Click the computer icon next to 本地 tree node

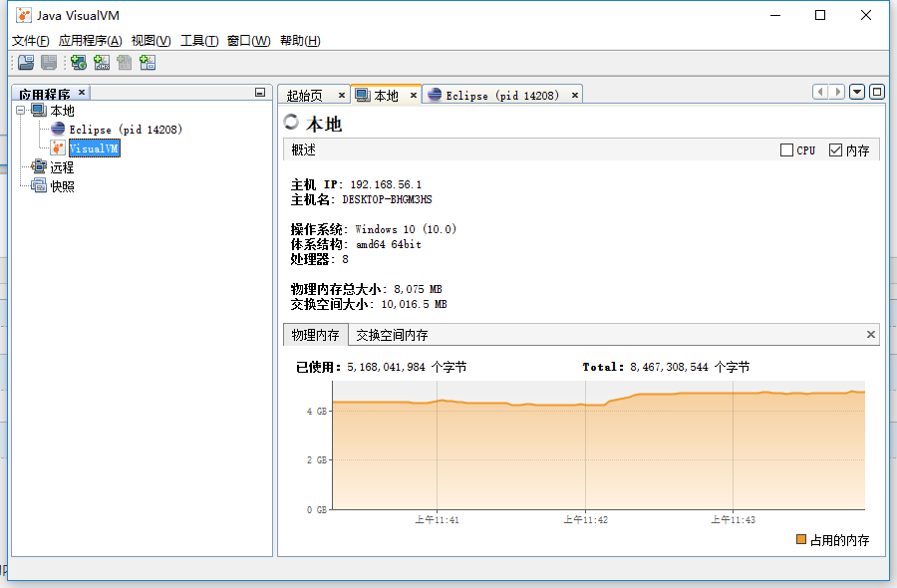38,110
